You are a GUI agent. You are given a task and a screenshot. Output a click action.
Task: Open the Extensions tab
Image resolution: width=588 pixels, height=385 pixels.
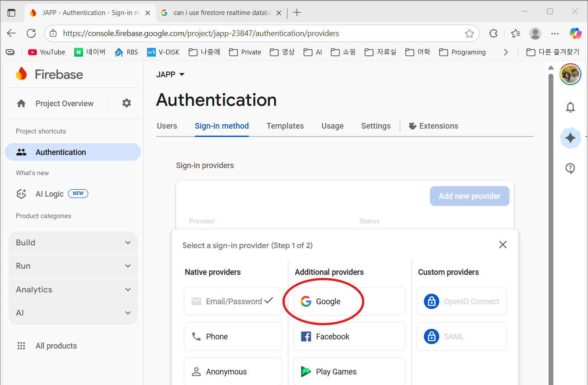(434, 126)
